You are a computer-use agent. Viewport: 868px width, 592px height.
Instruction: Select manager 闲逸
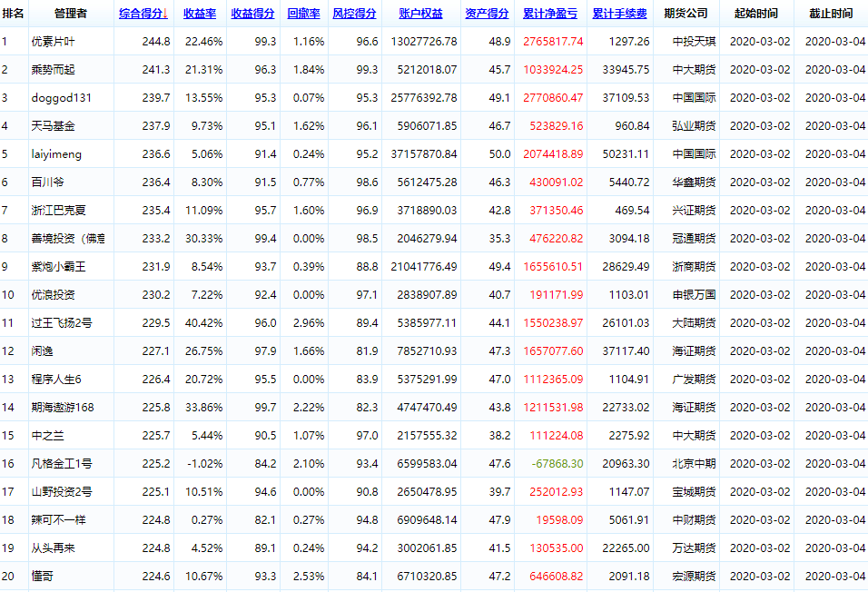[x=42, y=351]
